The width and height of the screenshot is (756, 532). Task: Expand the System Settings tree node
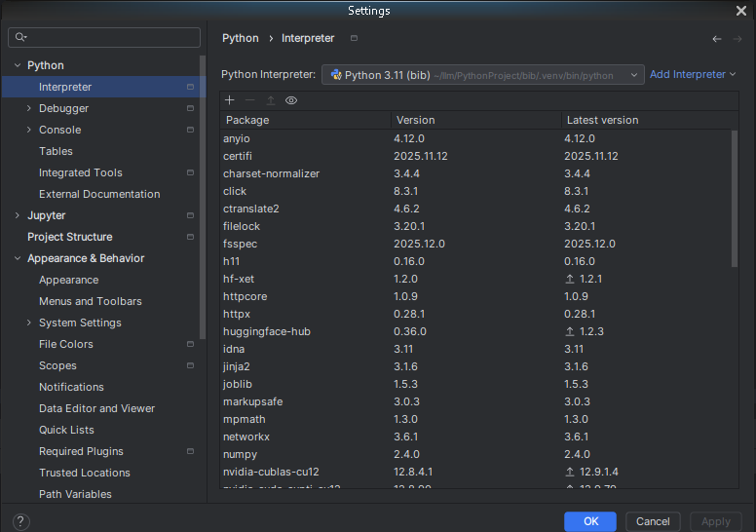tap(29, 323)
